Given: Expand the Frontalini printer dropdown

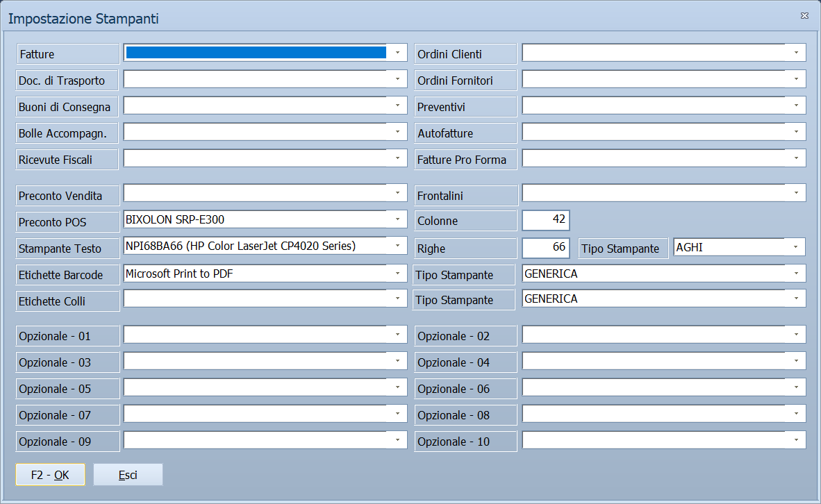Looking at the screenshot, I should pyautogui.click(x=796, y=193).
